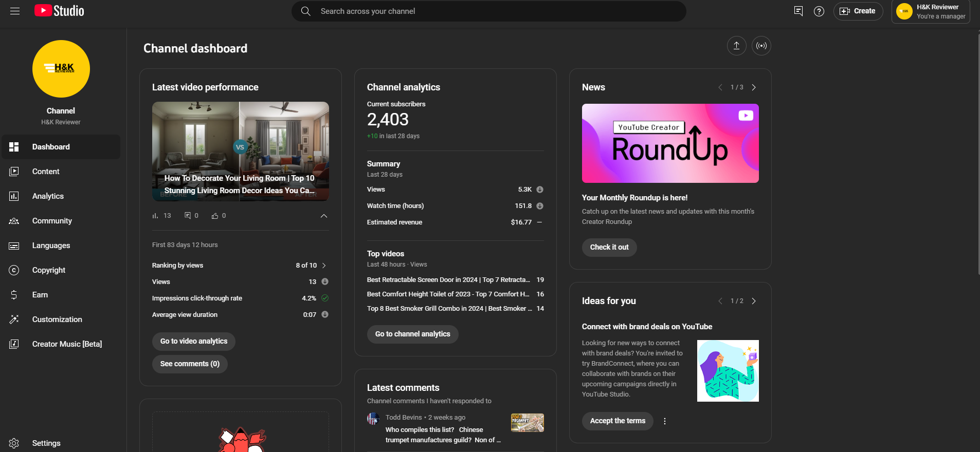Screen dimensions: 980x452
Task: Click the Views down-arrow icon in latest video
Action: click(325, 281)
